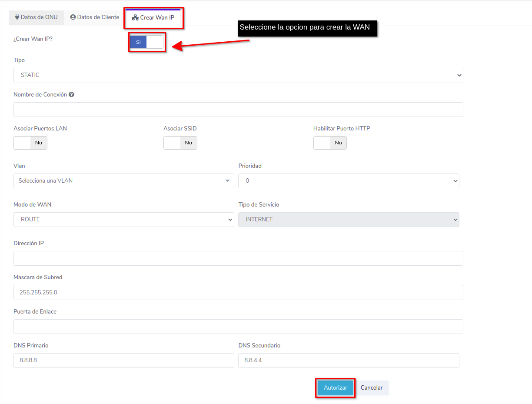Click the network icon on Crear Wan IP tab
Viewport: 532px width, 404px height.
click(135, 18)
